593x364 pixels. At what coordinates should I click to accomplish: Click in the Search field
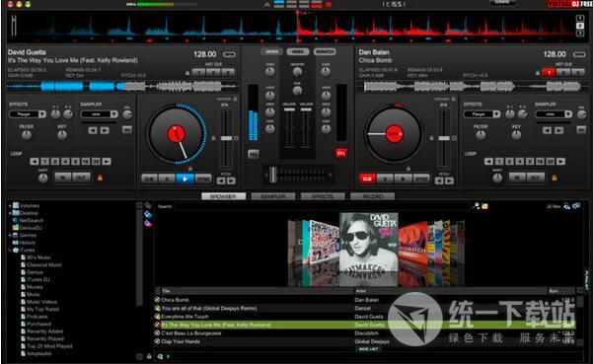[322, 206]
